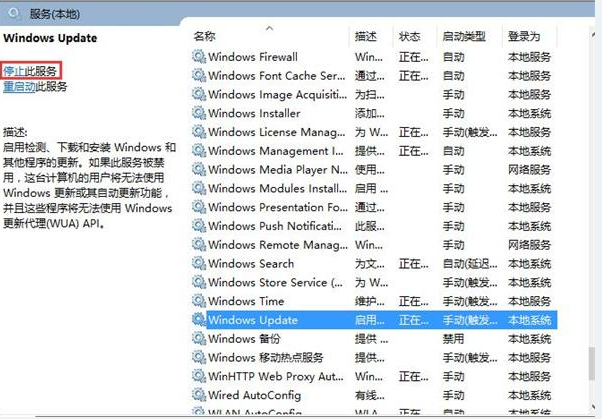Click 网络服务 logon cell of Windows Remote Management

pos(529,245)
